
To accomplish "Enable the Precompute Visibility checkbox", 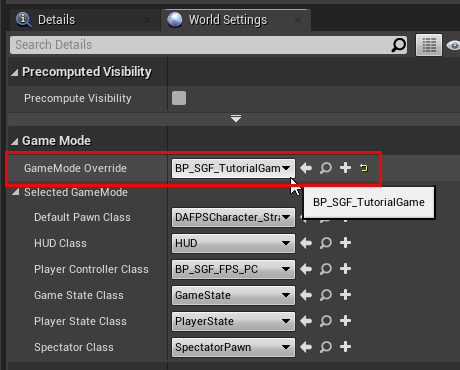I will [x=179, y=98].
